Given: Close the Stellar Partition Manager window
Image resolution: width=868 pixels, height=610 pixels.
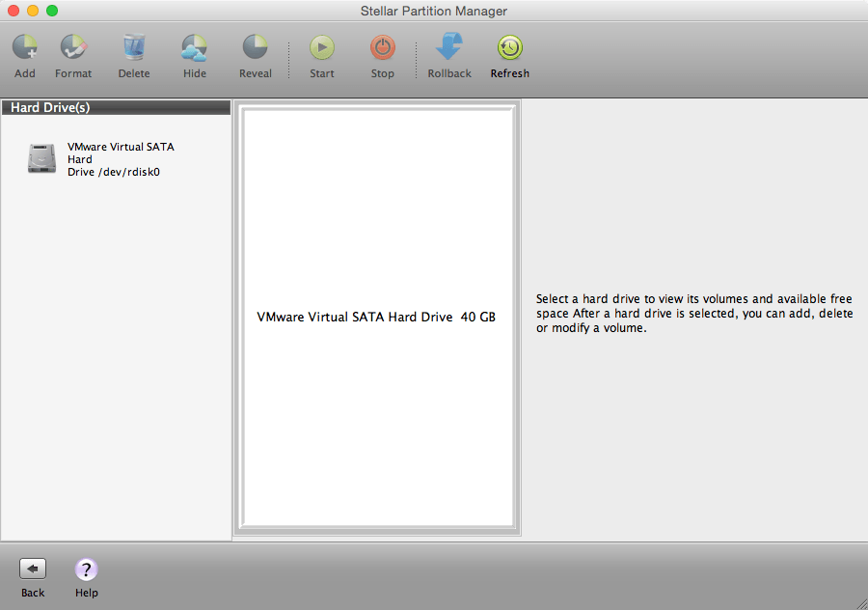Looking at the screenshot, I should click(x=14, y=11).
